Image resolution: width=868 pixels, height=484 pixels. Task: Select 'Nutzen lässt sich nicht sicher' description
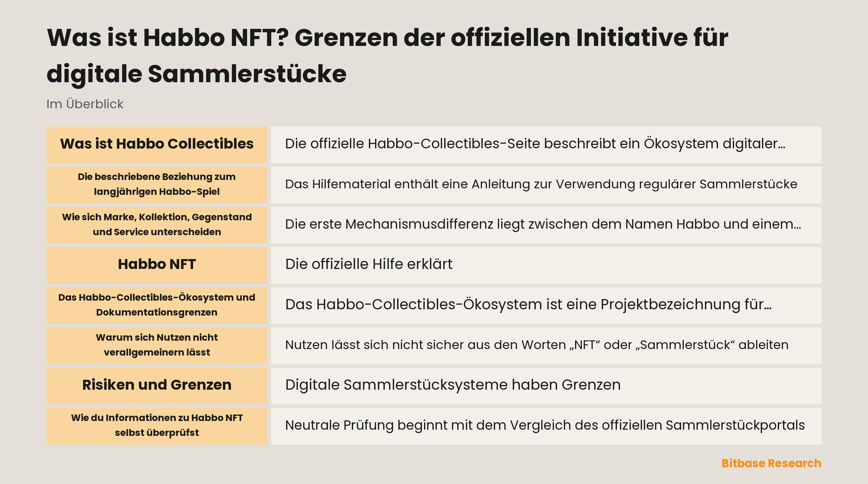537,345
